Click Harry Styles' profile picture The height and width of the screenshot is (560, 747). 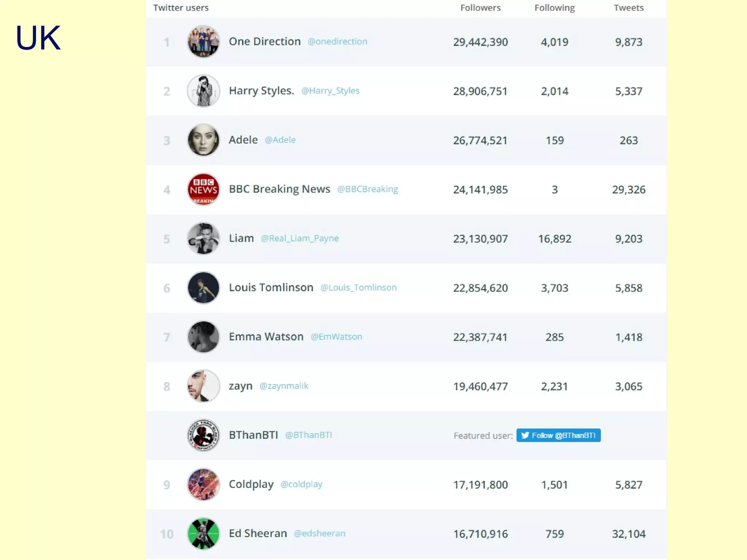click(203, 91)
